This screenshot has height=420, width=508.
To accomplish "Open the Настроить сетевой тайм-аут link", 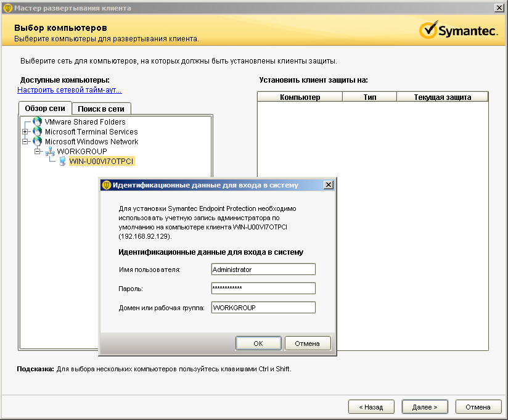I will [x=69, y=90].
